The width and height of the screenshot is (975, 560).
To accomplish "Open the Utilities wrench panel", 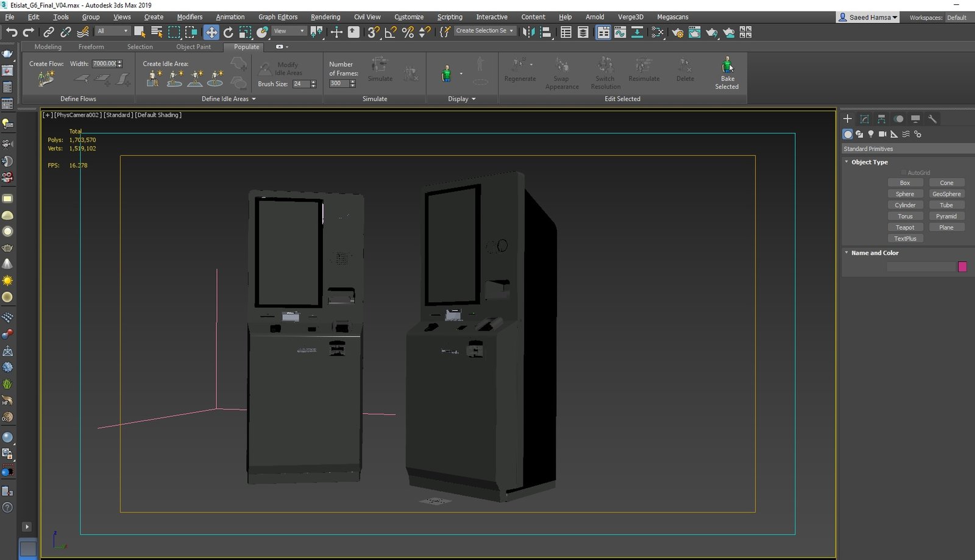I will tap(932, 119).
